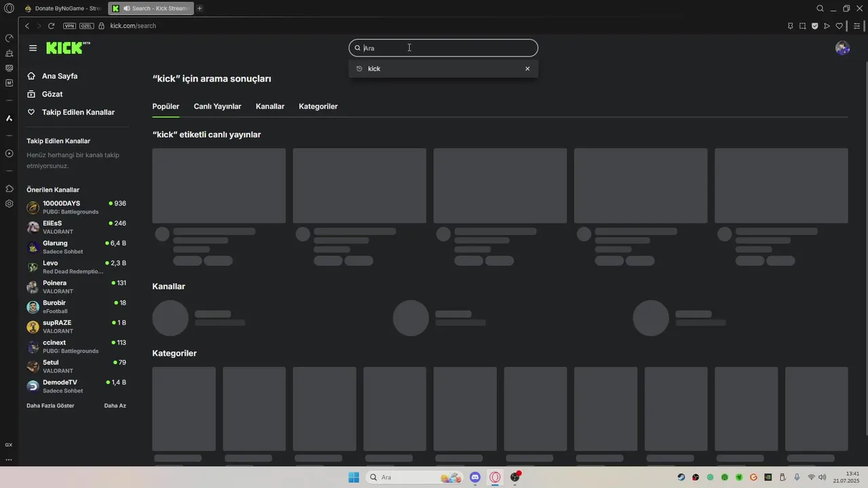Open browser Settings gear in sidebar
The height and width of the screenshot is (488, 868).
pyautogui.click(x=9, y=203)
